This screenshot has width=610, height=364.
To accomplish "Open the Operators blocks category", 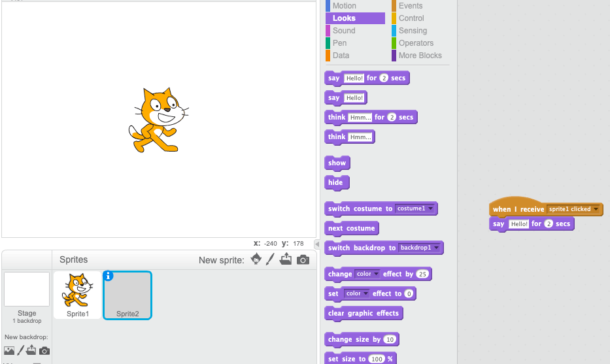I will [x=416, y=43].
